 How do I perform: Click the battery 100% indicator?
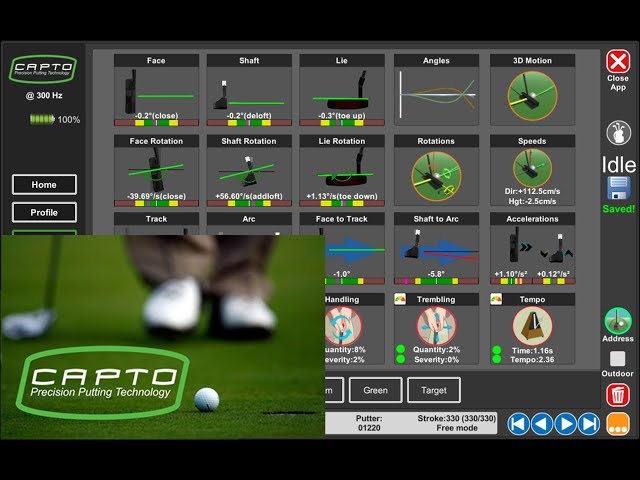[x=55, y=120]
